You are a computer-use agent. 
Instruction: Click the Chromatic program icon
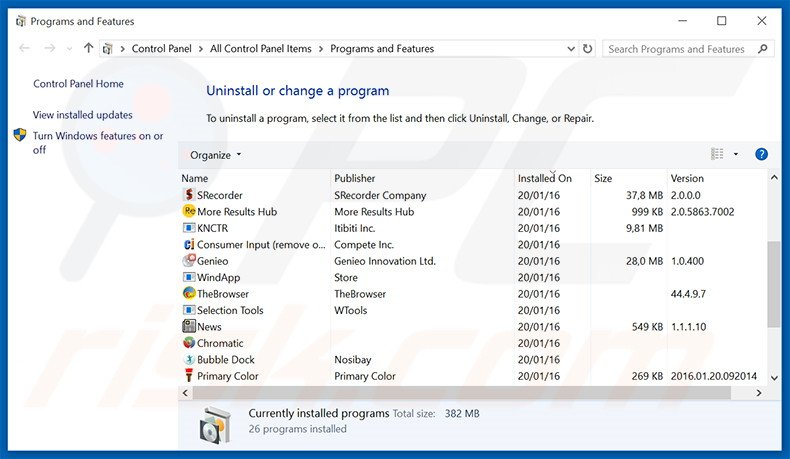click(189, 343)
